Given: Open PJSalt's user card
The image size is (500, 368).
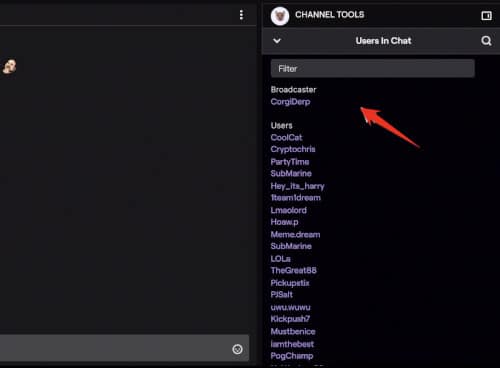Looking at the screenshot, I should 282,295.
